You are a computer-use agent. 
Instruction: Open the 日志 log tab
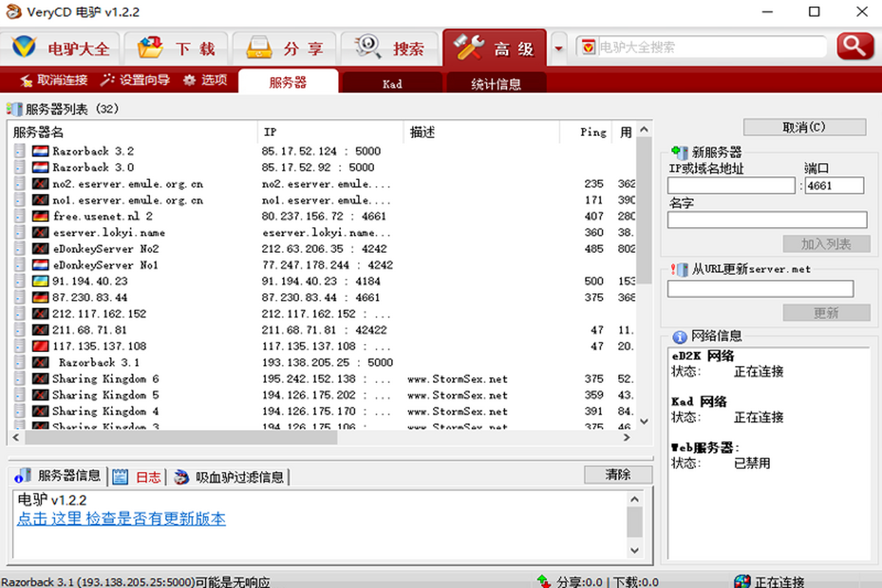coord(140,477)
